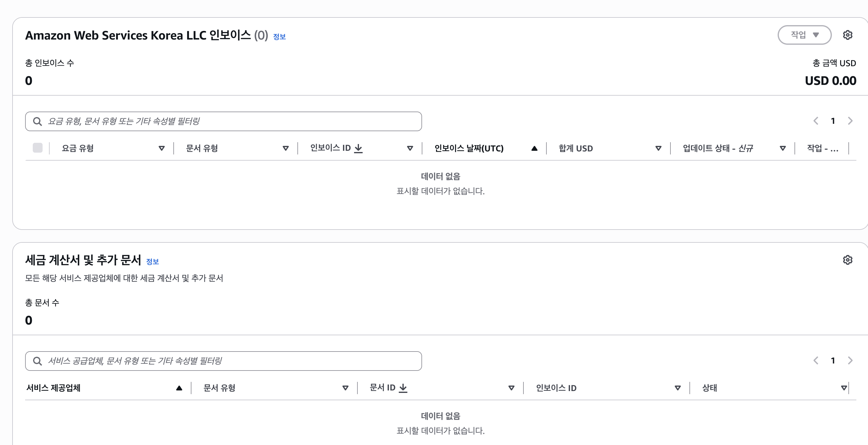Image resolution: width=868 pixels, height=445 pixels.
Task: Click the 총 문서 수 label
Action: [42, 303]
